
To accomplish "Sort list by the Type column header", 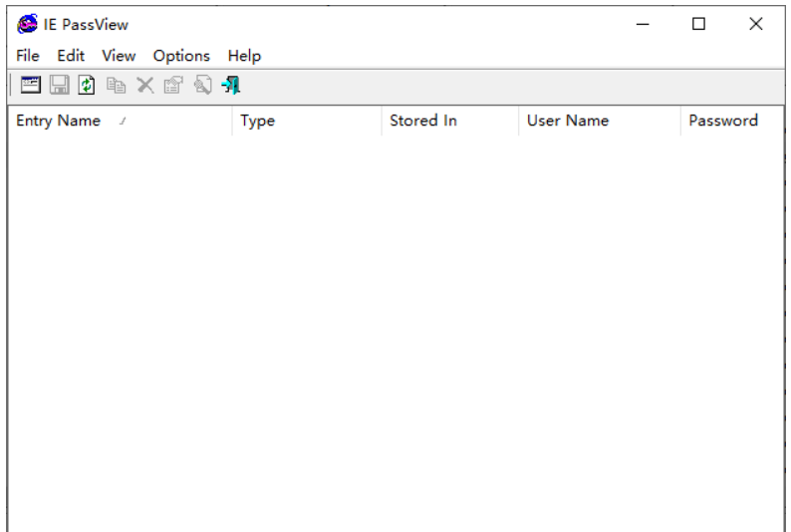I will tap(258, 121).
